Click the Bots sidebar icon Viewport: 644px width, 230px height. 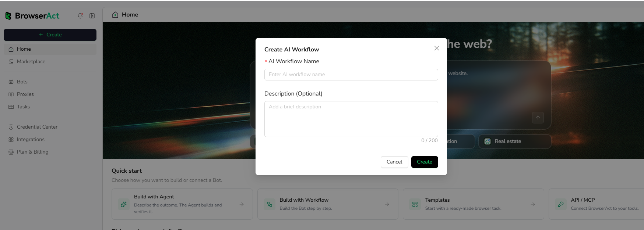tap(11, 82)
